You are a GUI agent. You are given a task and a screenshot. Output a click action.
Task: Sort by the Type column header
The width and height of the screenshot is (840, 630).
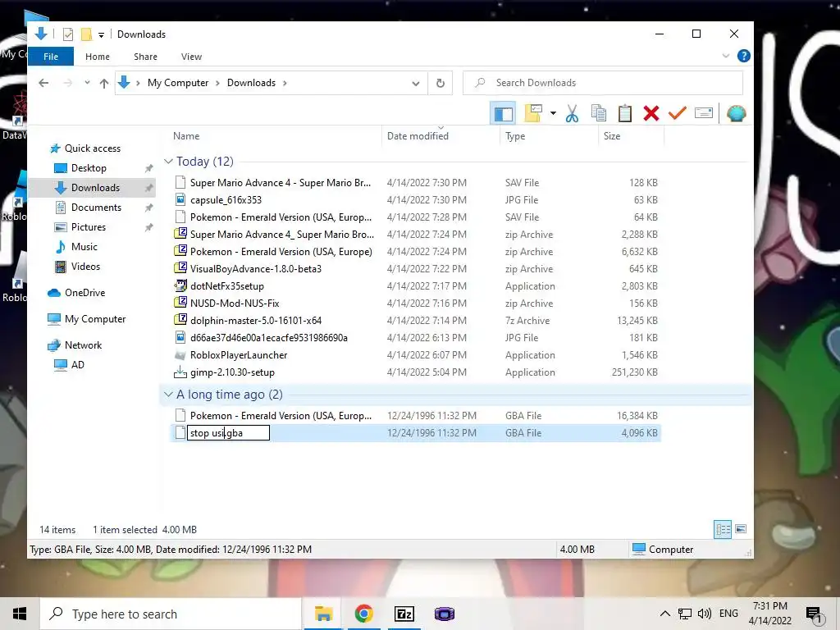515,136
